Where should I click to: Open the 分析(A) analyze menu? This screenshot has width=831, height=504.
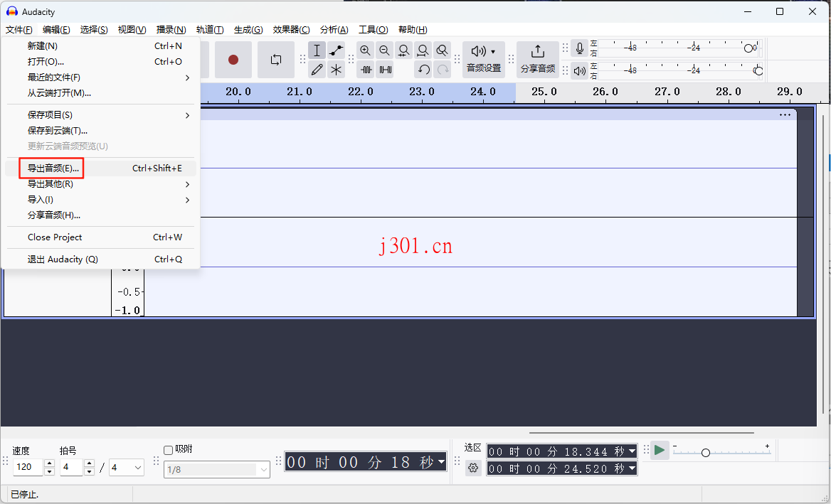[x=334, y=30]
